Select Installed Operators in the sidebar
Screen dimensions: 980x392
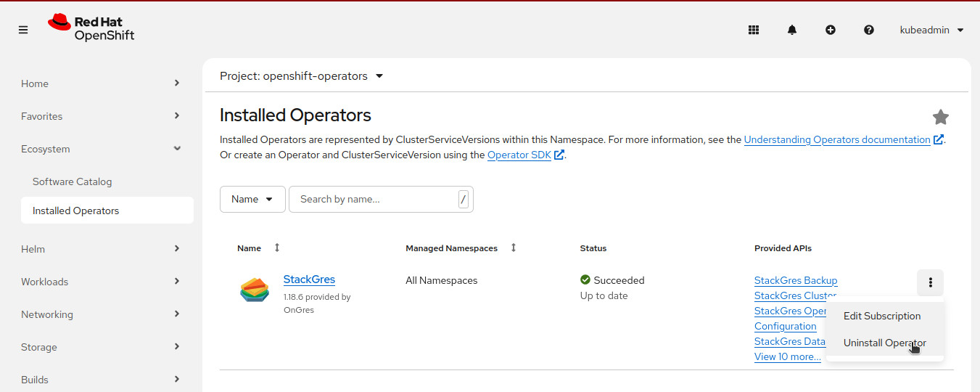(x=107, y=211)
